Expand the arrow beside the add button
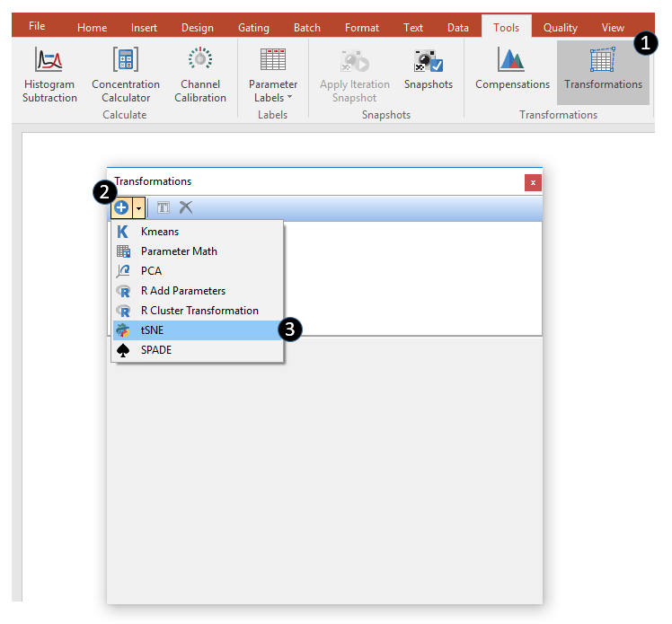The height and width of the screenshot is (624, 672). coord(138,207)
